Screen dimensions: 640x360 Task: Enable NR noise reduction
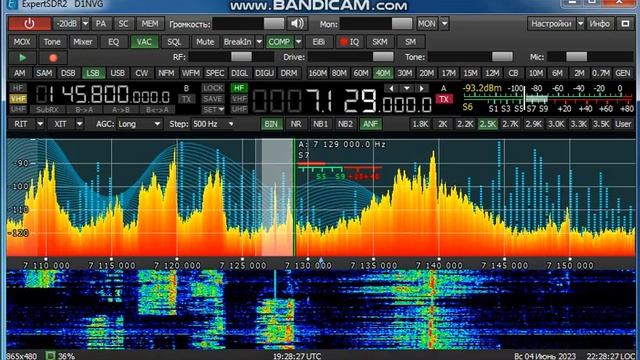click(x=296, y=124)
